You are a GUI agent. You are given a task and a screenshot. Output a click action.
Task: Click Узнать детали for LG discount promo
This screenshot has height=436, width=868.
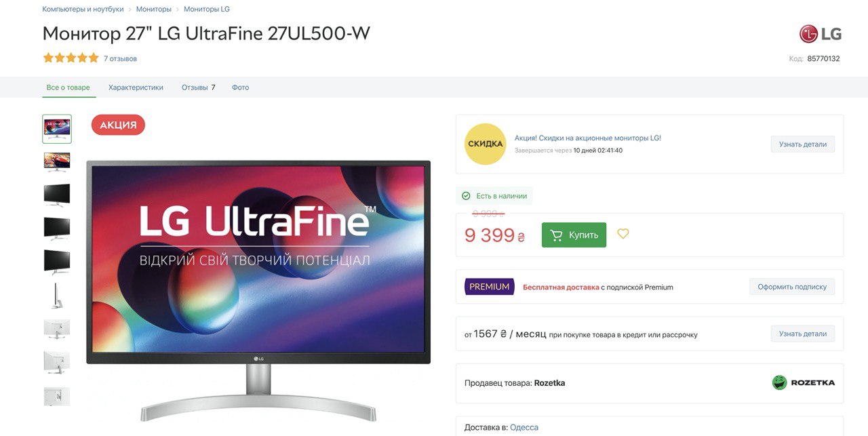click(x=803, y=144)
